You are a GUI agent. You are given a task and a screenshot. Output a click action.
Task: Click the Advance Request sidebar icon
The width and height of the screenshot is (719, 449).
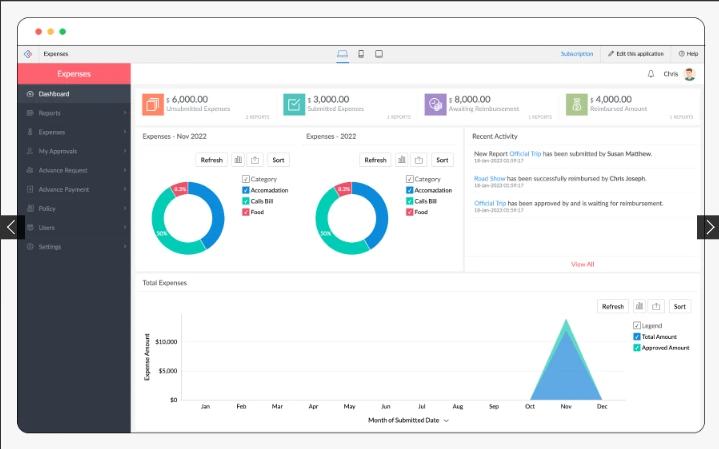click(30, 170)
